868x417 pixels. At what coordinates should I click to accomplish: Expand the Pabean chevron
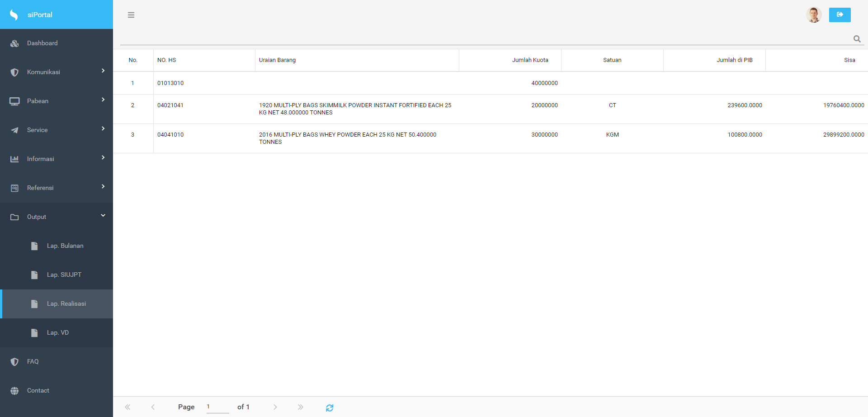point(103,100)
